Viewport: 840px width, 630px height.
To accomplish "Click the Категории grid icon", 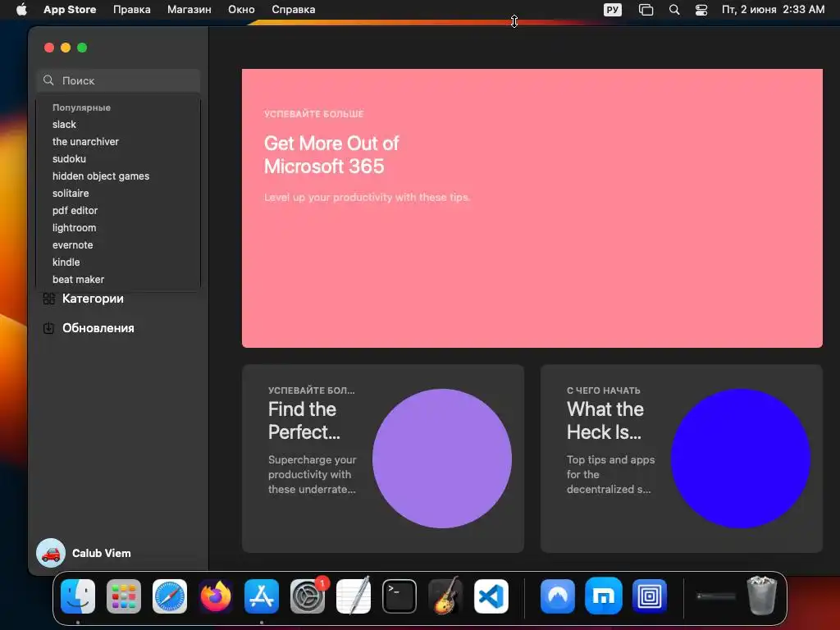I will tap(48, 299).
